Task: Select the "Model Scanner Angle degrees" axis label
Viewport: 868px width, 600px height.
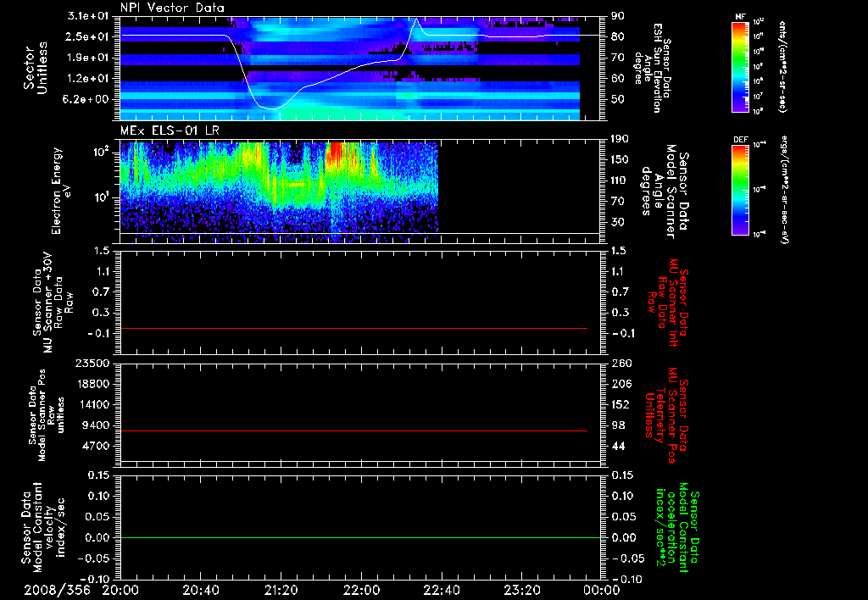Action: [x=658, y=192]
